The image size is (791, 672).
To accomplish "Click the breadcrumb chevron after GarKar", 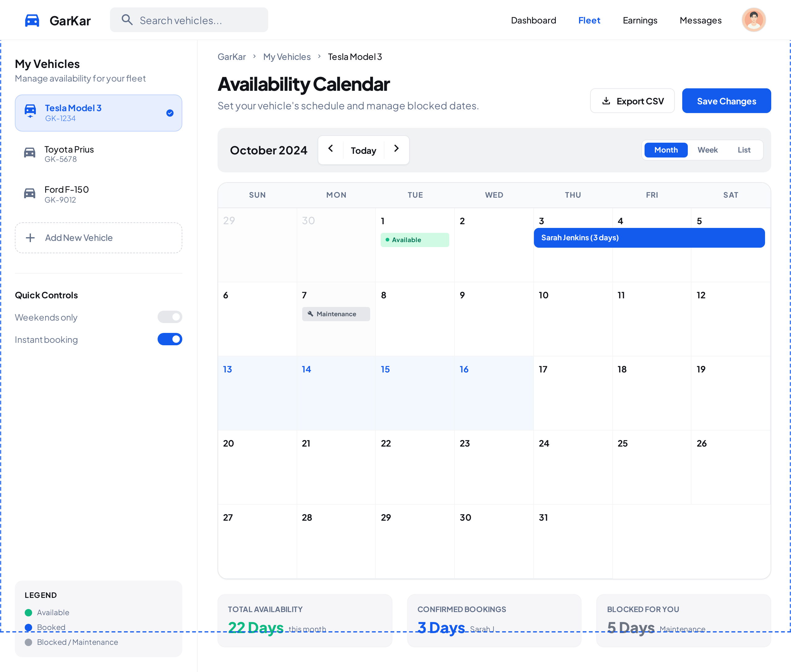I will (x=254, y=57).
